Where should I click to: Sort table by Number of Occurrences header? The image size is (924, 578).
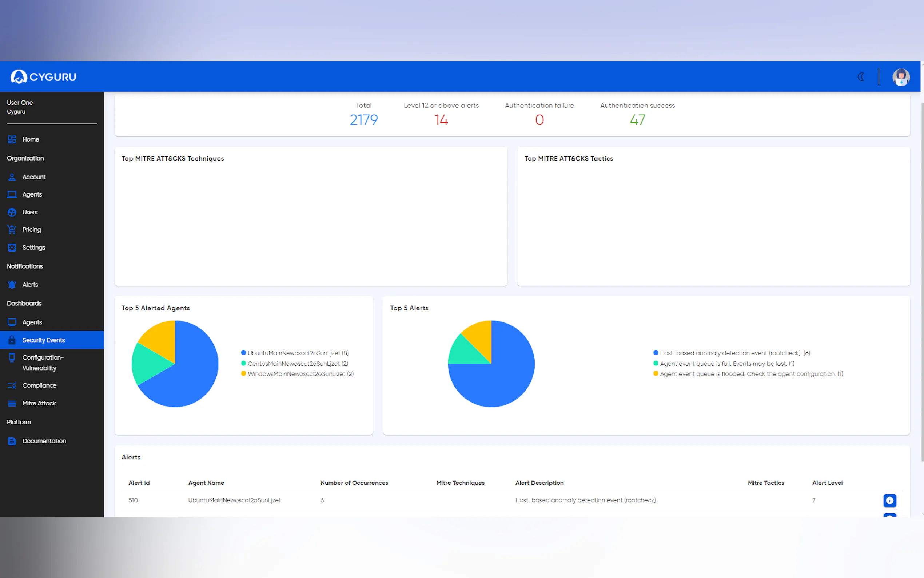(x=354, y=483)
